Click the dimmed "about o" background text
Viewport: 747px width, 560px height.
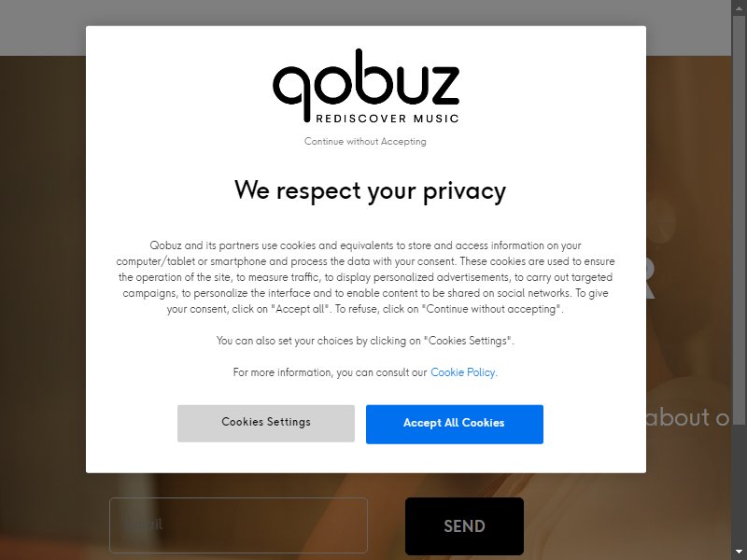687,417
